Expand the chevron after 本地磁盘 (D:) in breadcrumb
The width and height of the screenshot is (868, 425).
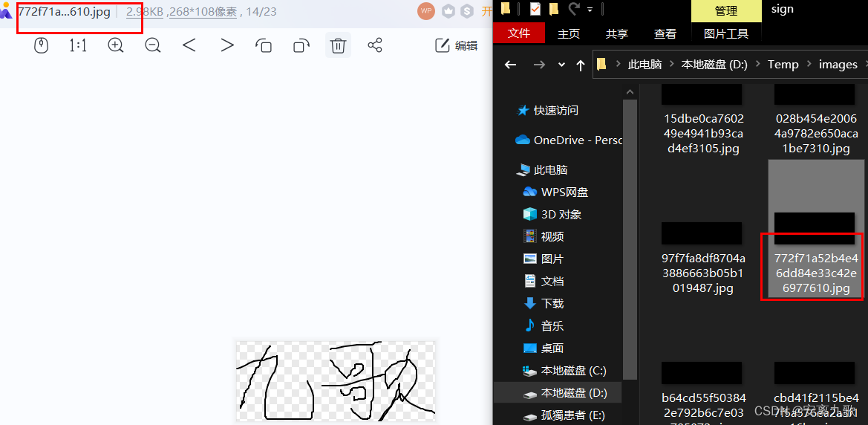(758, 65)
